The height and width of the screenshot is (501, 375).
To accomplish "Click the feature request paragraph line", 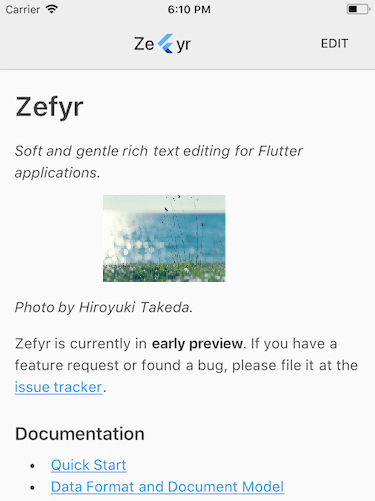I will coord(186,365).
